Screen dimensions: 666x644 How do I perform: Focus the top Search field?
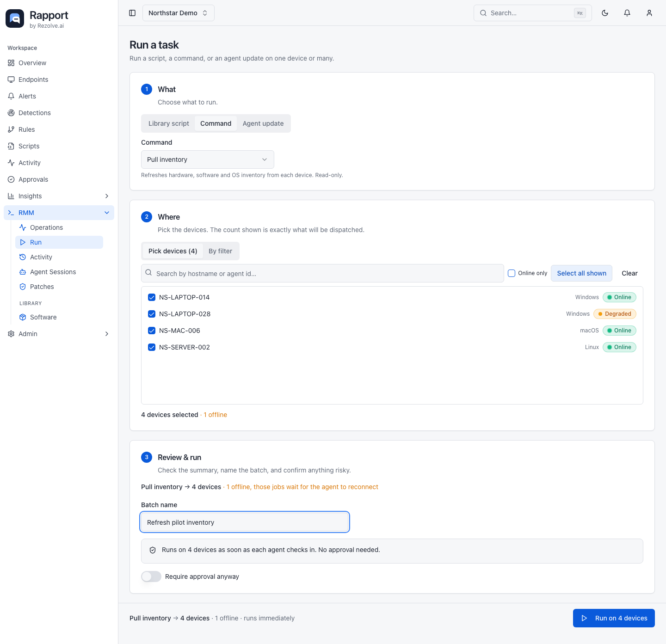click(x=533, y=13)
